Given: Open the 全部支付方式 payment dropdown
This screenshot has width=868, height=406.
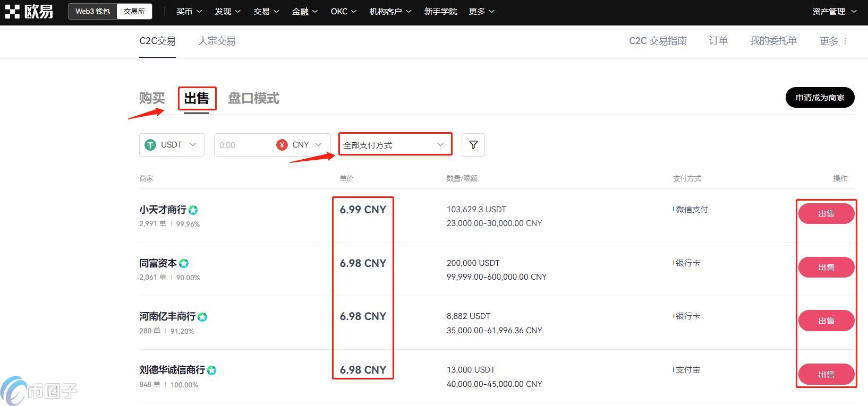Looking at the screenshot, I should 395,144.
